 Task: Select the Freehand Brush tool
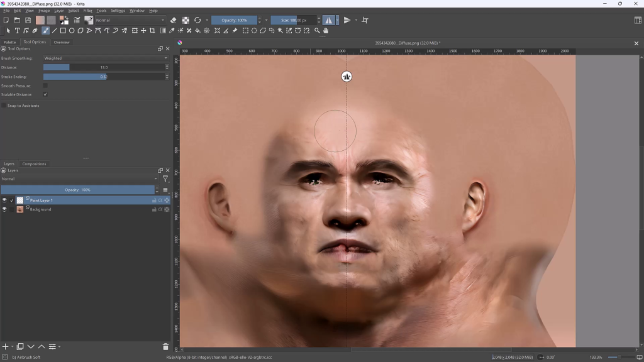(45, 30)
